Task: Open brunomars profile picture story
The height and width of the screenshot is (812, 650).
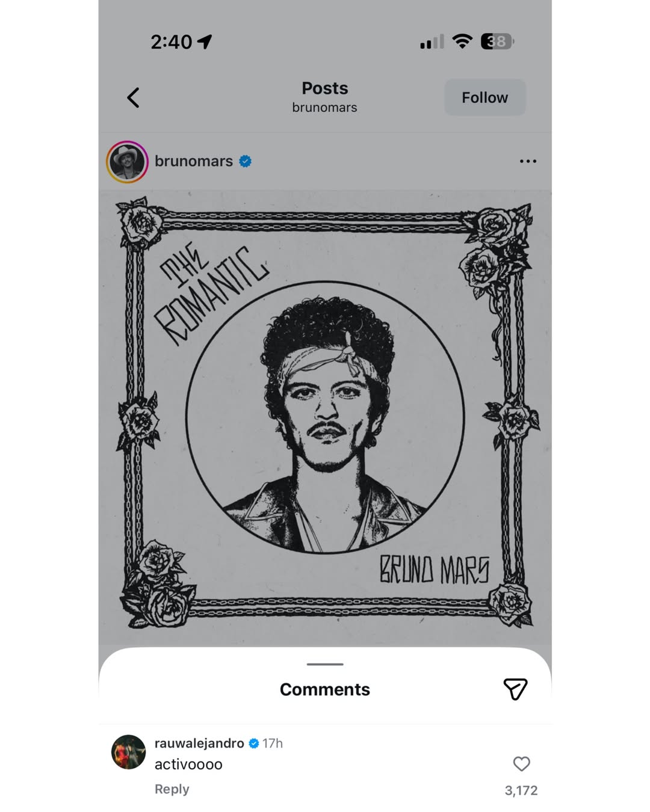Action: [128, 162]
